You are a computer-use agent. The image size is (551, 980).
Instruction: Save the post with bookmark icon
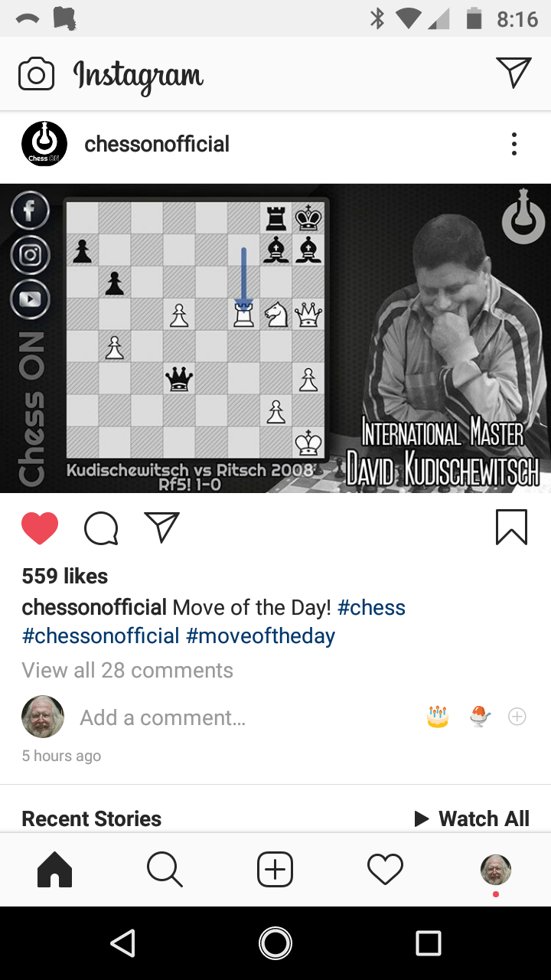pos(511,527)
